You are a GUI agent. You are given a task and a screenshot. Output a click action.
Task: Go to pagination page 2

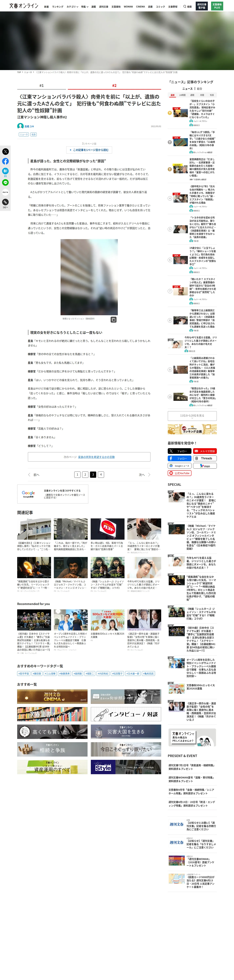tap(85, 475)
